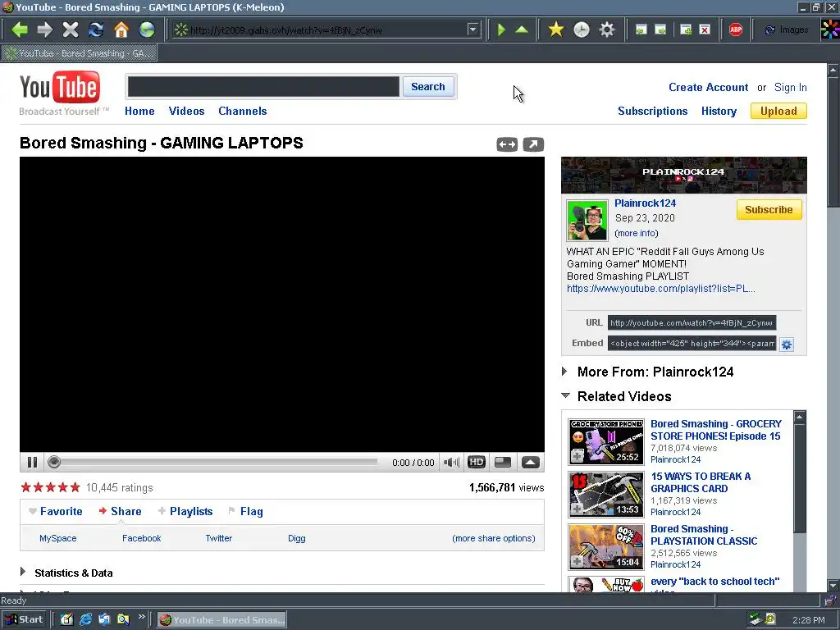Share the video to Twitter
Screen dimensions: 840x630
218,538
